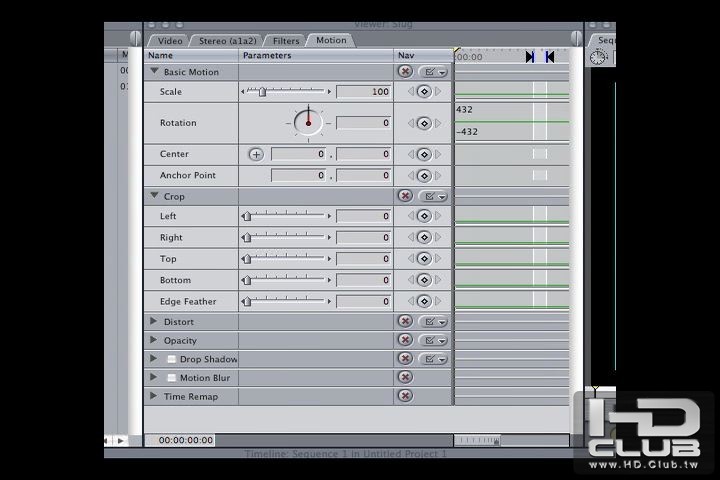Go to previous Edge Feather keyframe arrow
This screenshot has height=480, width=720.
(411, 301)
